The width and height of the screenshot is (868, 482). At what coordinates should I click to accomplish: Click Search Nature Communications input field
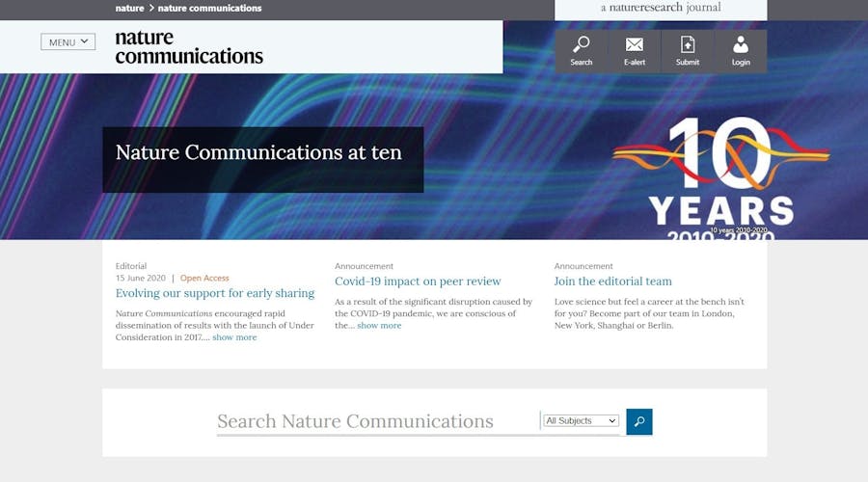377,421
